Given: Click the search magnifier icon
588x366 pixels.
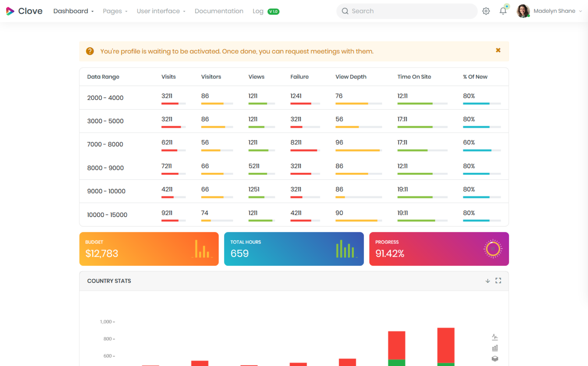Looking at the screenshot, I should click(x=345, y=11).
